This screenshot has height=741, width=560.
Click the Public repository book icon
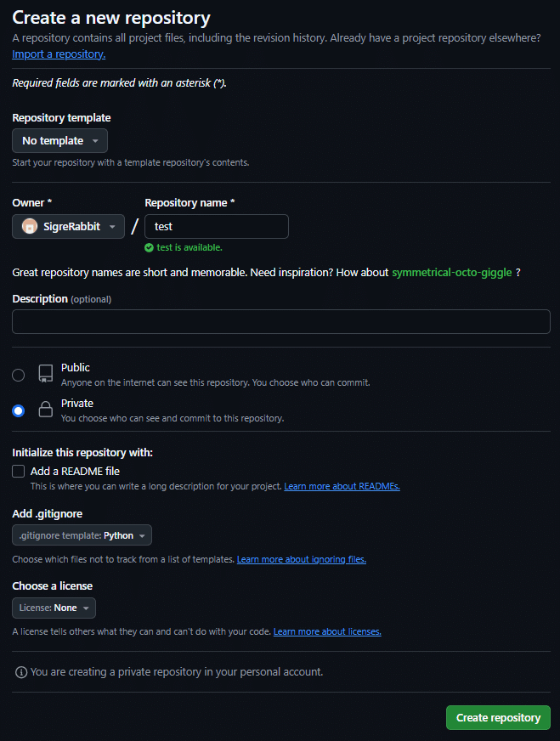tap(45, 374)
